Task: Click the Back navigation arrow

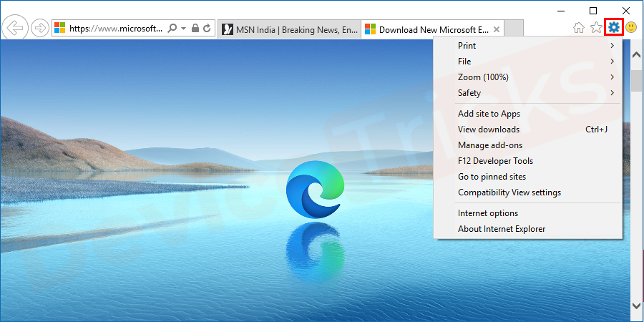Action: coord(15,28)
